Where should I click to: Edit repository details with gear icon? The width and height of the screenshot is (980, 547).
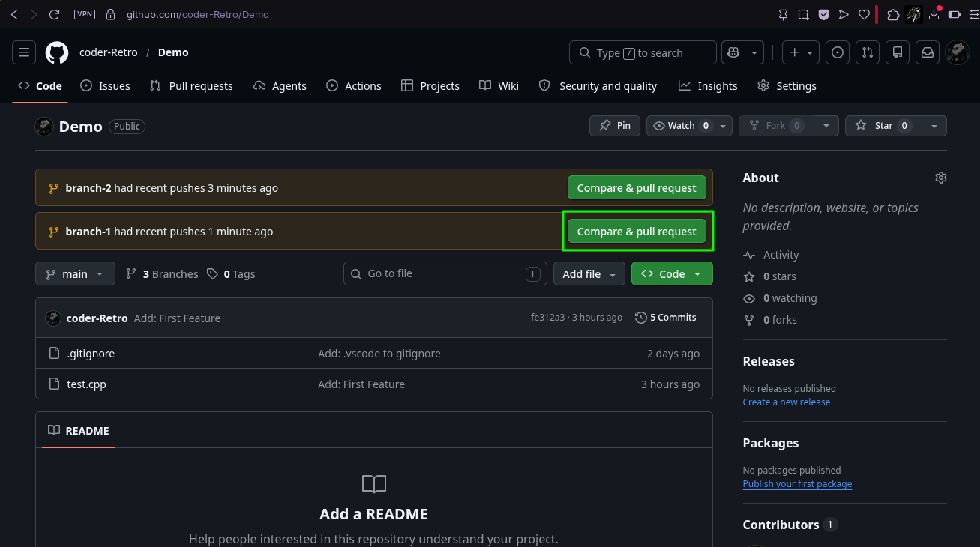[941, 178]
